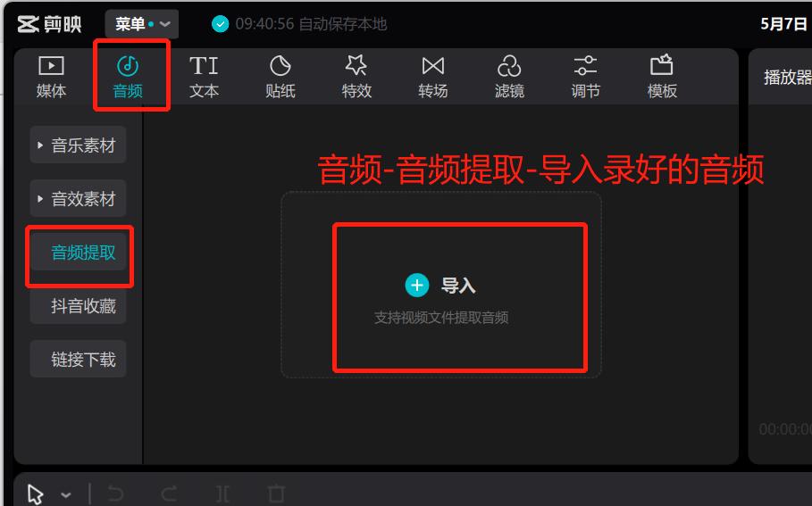
Task: Click the auto-save checkmark status icon
Action: tap(220, 24)
